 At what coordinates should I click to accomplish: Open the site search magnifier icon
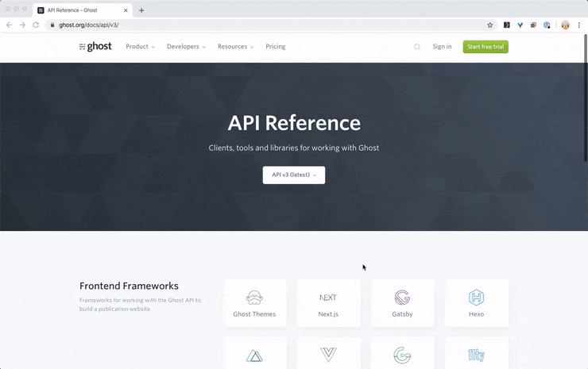[417, 47]
